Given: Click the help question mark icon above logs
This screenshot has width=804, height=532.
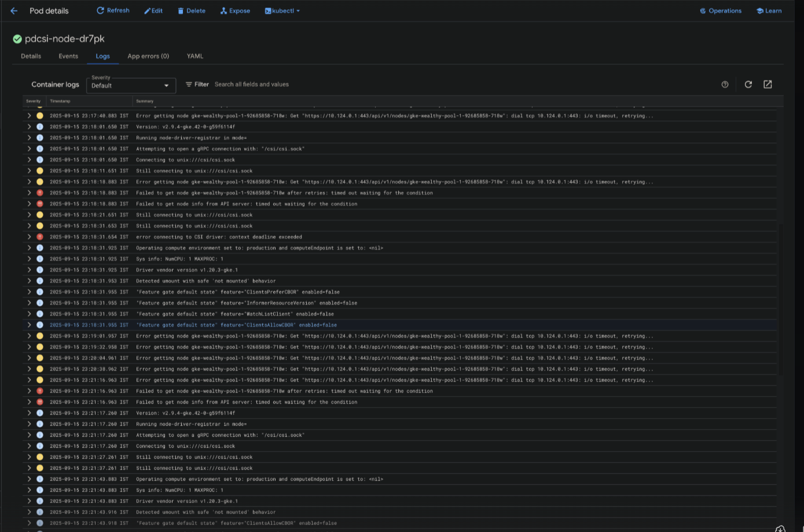Looking at the screenshot, I should click(725, 84).
